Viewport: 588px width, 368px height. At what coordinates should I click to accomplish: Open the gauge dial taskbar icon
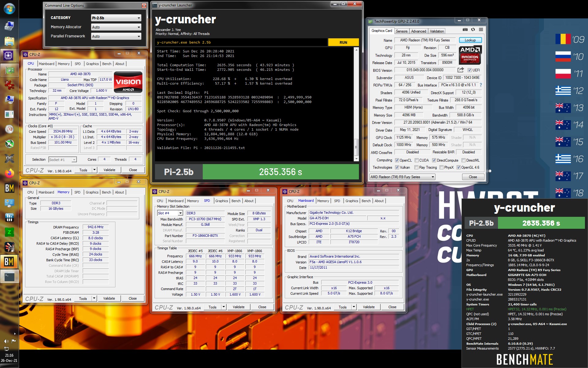coord(9,129)
